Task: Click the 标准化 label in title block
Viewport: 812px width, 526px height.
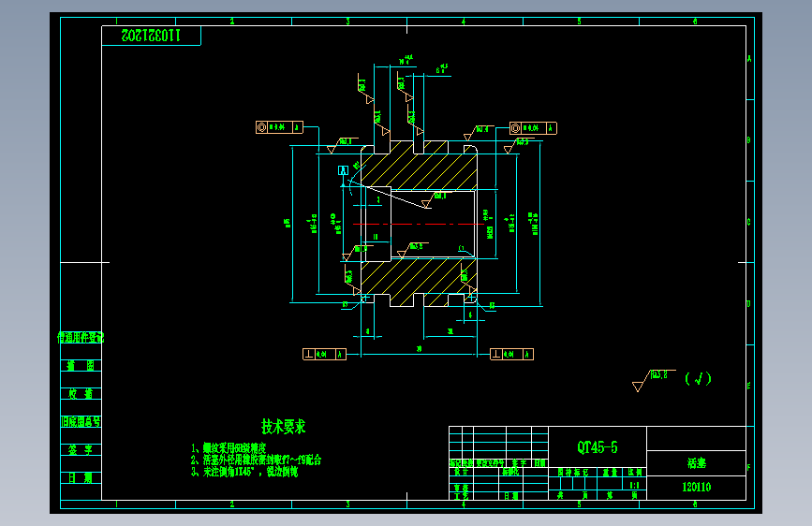Action: pos(510,472)
